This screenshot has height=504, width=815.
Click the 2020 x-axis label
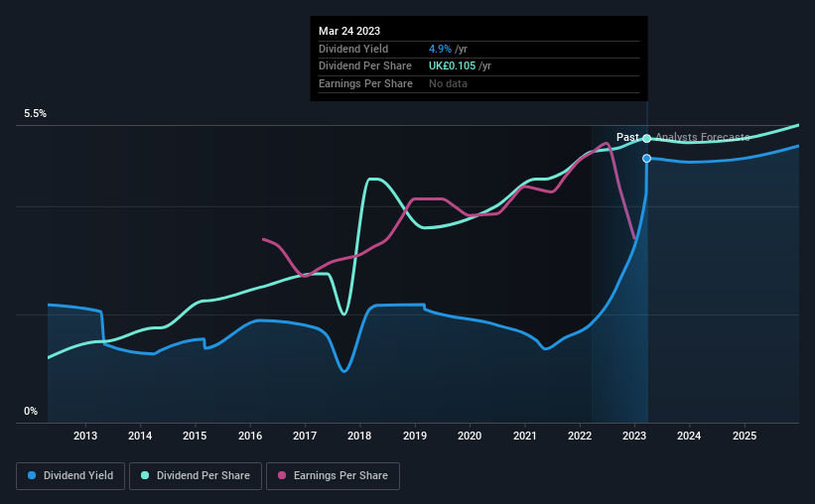pos(470,436)
